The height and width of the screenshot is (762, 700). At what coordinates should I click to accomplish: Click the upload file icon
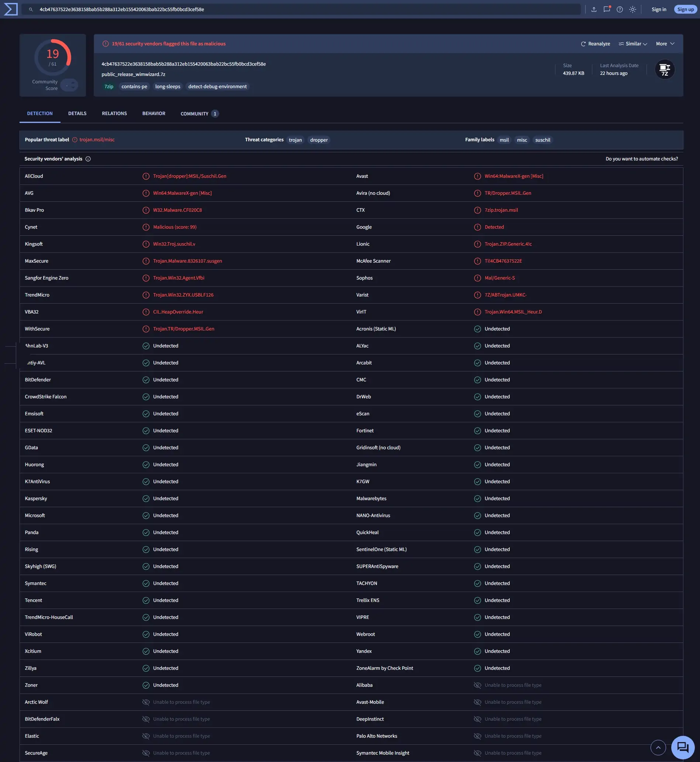pos(594,10)
